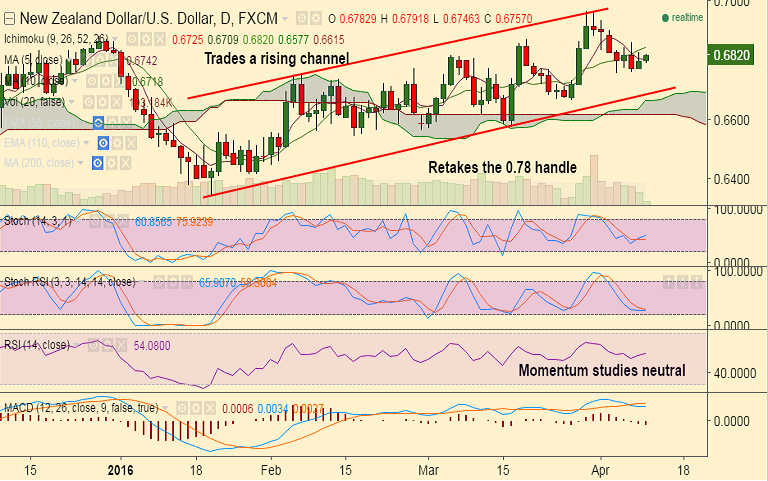Remove the Stoch RSI indicator with X
Screen dimensions: 768x481
(x=187, y=282)
